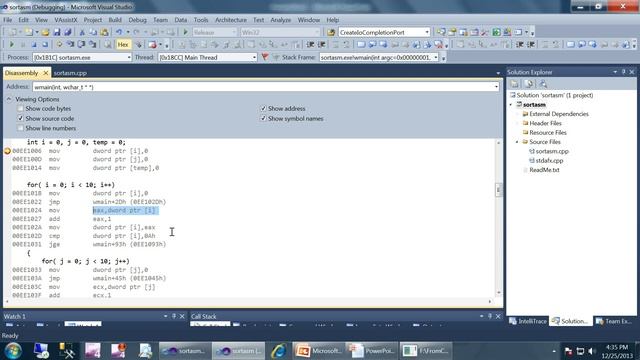
Task: Select ReadMe.txt in Solution Explorer
Action: [x=544, y=170]
